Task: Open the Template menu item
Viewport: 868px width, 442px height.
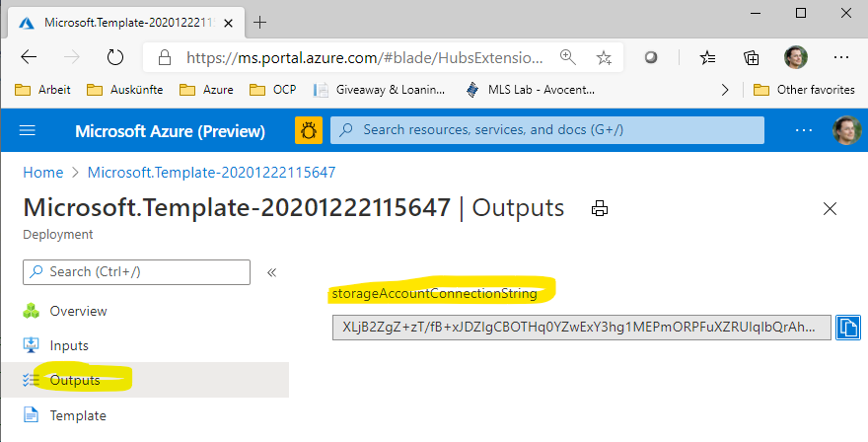Action: click(78, 415)
